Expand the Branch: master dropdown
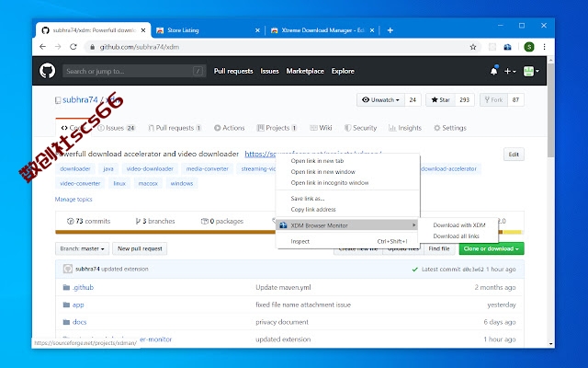 [82, 248]
